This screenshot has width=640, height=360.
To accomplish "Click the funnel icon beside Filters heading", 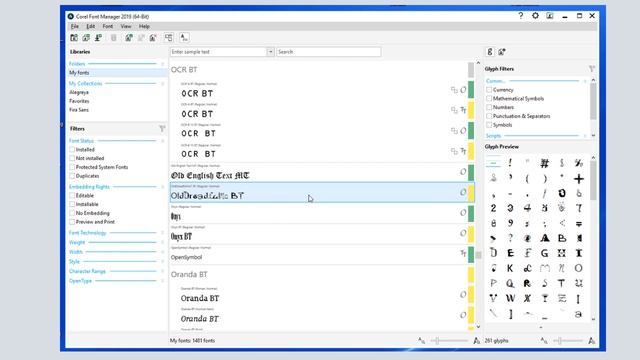I will click(x=162, y=129).
